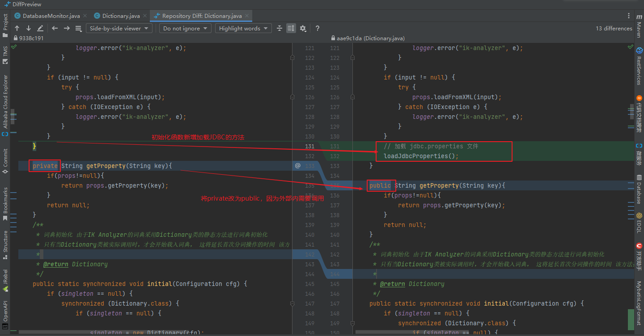Open the 开发助手 tool window

click(639, 257)
